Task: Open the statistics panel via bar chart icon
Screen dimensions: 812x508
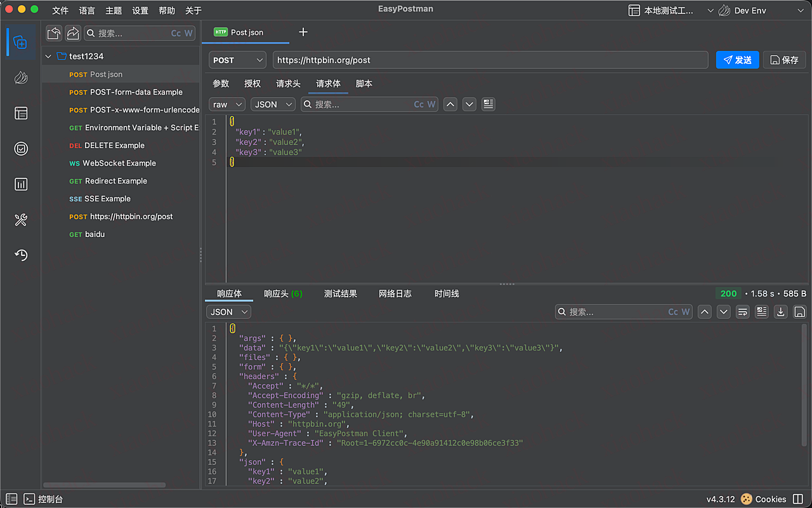Action: click(20, 184)
